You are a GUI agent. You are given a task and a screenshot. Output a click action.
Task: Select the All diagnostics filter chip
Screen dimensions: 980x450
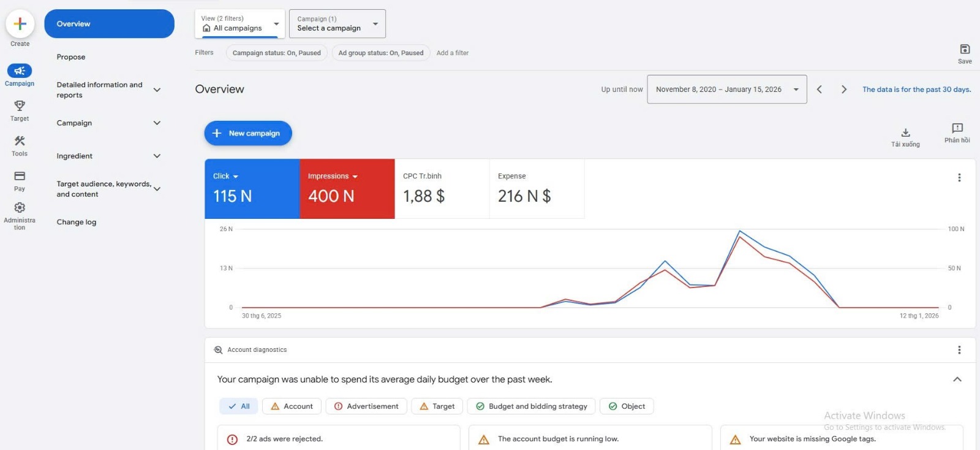pos(238,406)
